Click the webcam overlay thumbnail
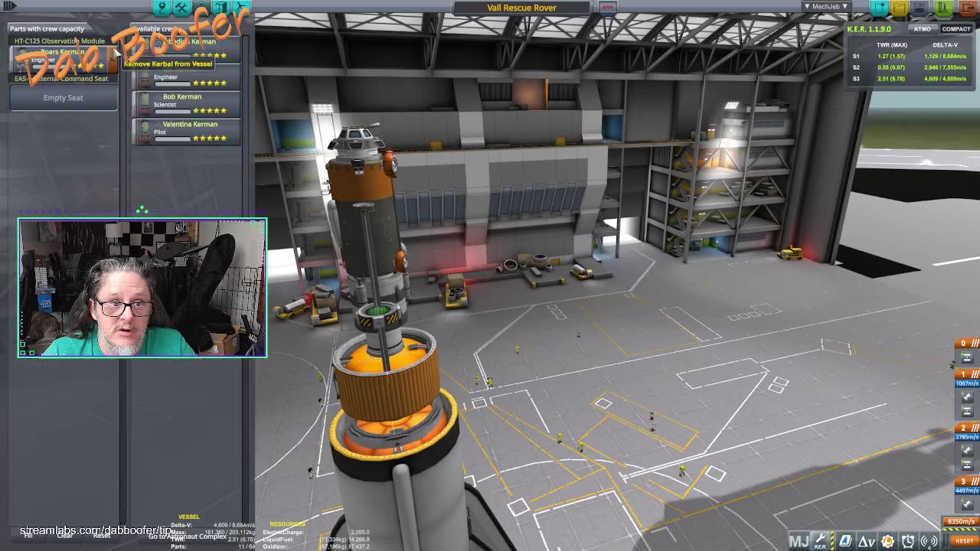 click(142, 288)
